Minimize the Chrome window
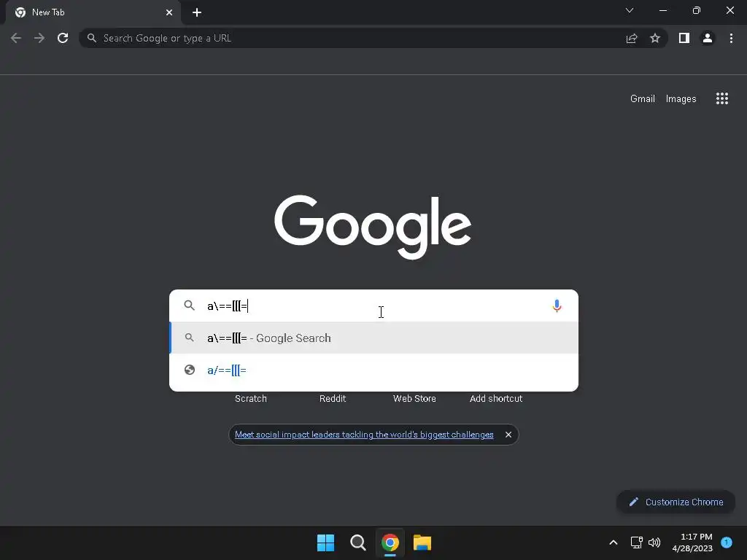 (663, 10)
